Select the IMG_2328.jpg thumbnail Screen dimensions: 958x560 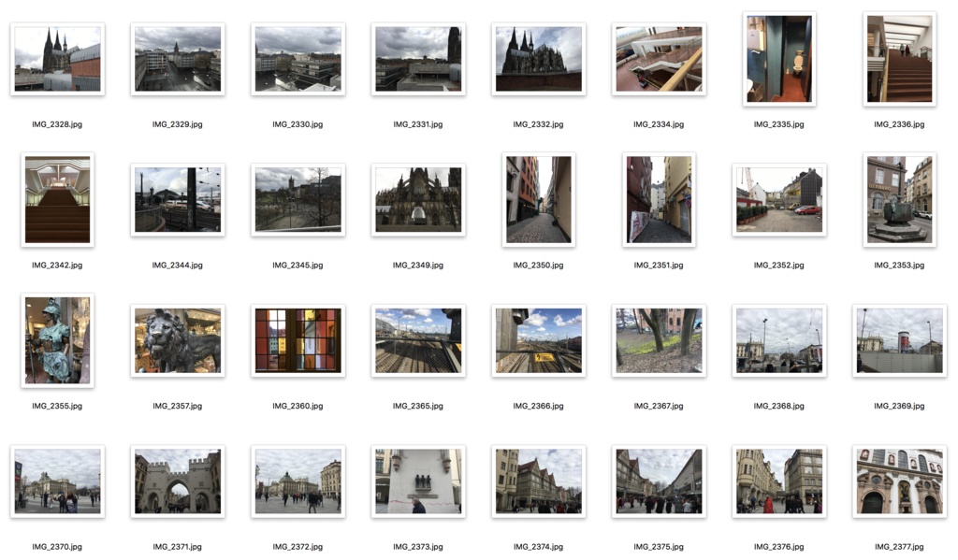[x=57, y=59]
